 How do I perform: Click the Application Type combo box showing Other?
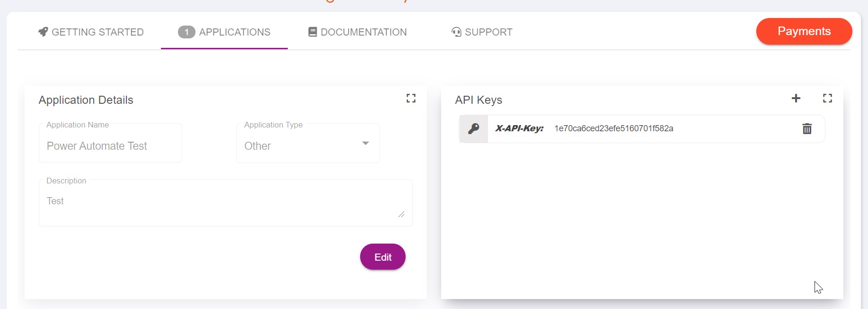point(308,146)
